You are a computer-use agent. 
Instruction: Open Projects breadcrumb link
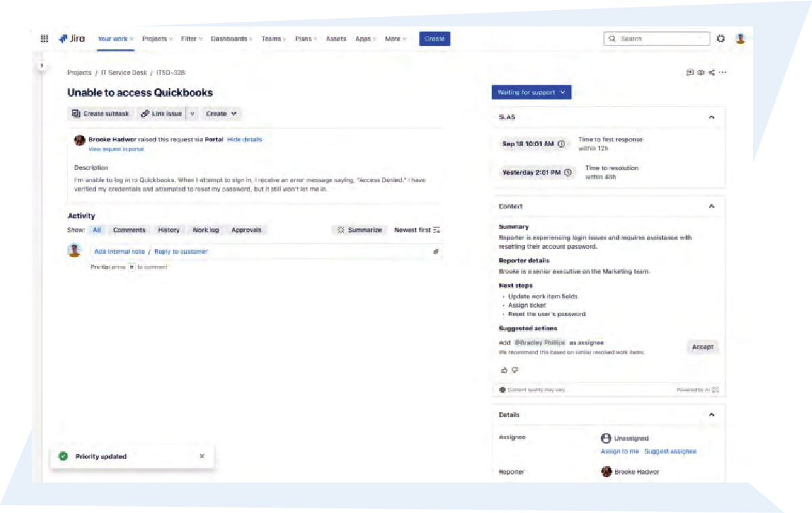coord(79,72)
